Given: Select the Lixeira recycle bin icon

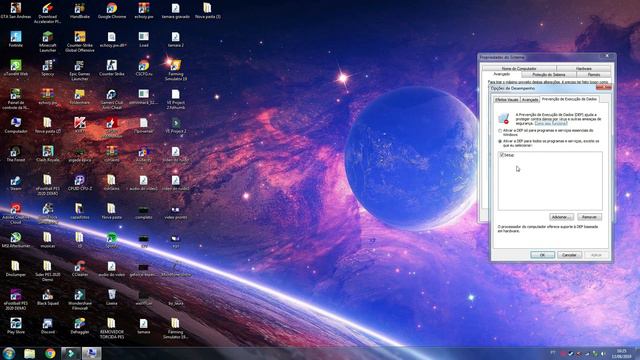Looking at the screenshot, I should 111,298.
